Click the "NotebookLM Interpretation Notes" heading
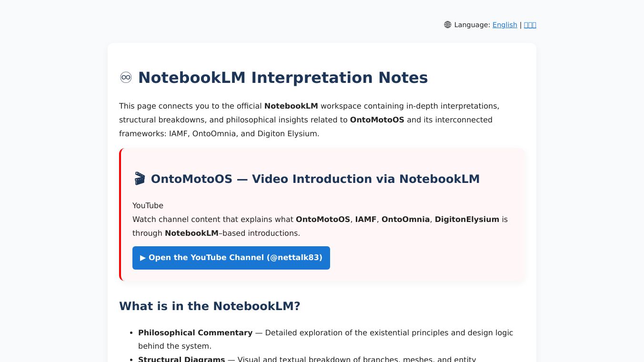 (x=282, y=78)
